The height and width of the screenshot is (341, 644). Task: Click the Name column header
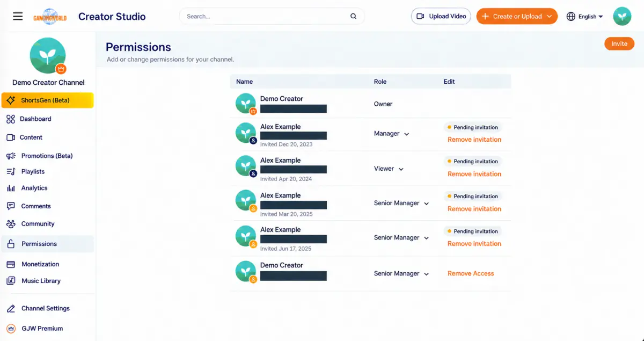tap(244, 82)
